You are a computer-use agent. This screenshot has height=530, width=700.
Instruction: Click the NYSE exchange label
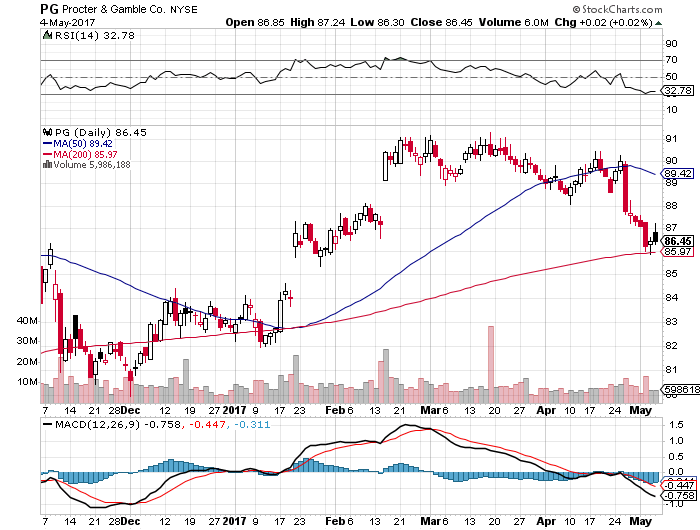(x=184, y=9)
